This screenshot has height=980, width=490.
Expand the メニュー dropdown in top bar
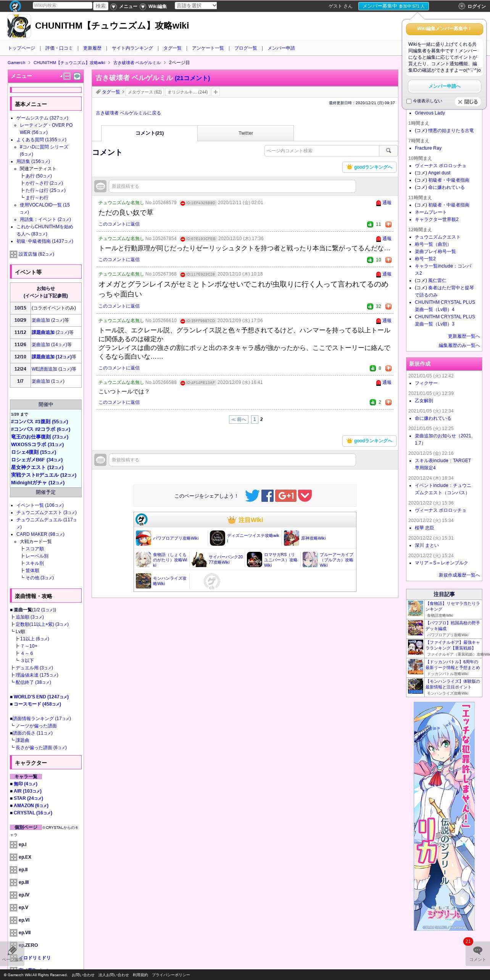click(124, 6)
